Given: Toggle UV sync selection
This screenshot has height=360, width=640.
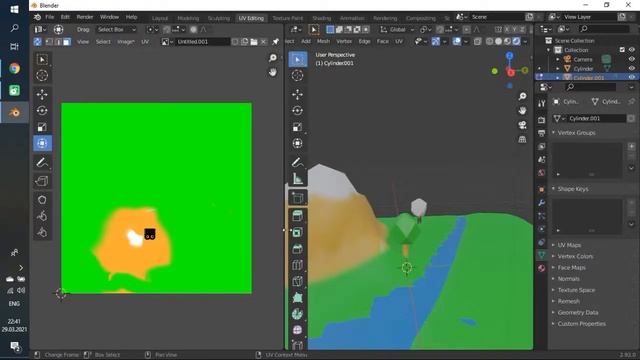Looking at the screenshot, I should coord(38,42).
